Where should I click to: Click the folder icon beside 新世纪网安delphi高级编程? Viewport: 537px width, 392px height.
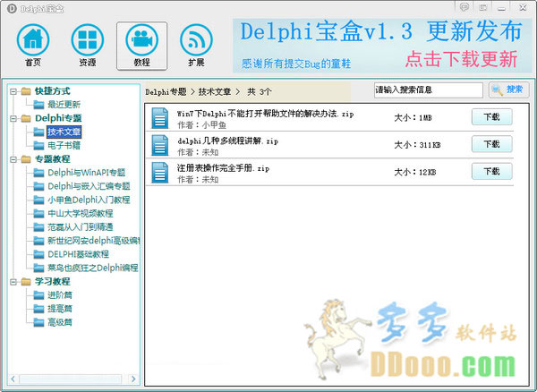(38, 241)
